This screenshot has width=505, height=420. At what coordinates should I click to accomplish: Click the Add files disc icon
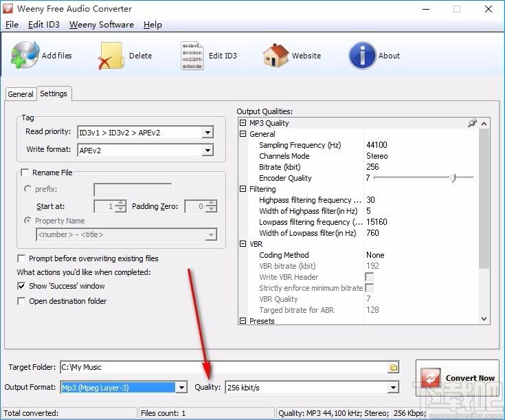click(25, 55)
